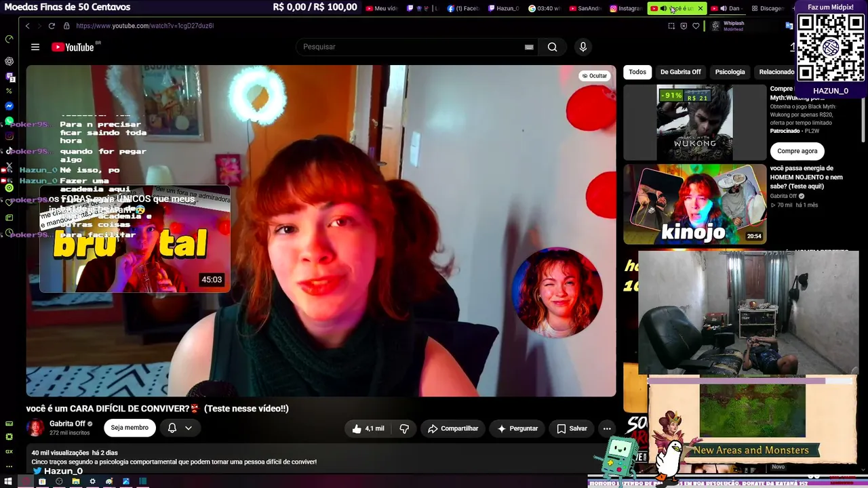Screen dimensions: 868x488
Task: Open File Explorer from the taskbar
Action: (x=75, y=482)
